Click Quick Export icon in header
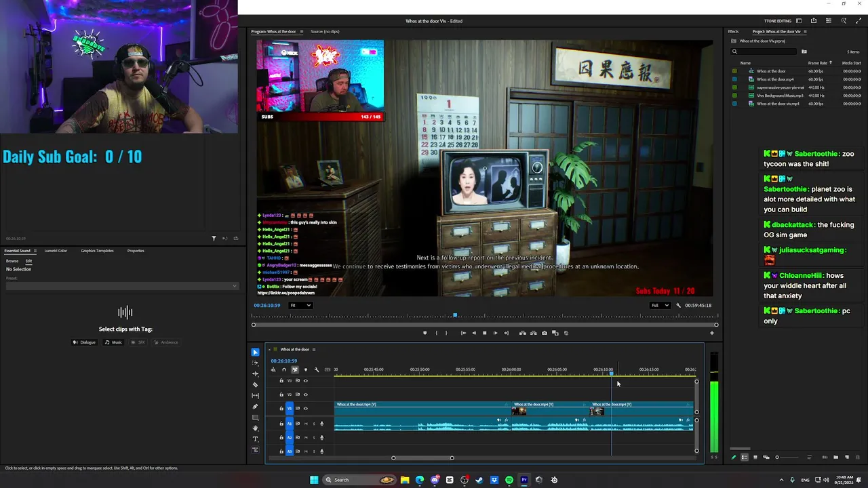The height and width of the screenshot is (488, 868). [814, 21]
